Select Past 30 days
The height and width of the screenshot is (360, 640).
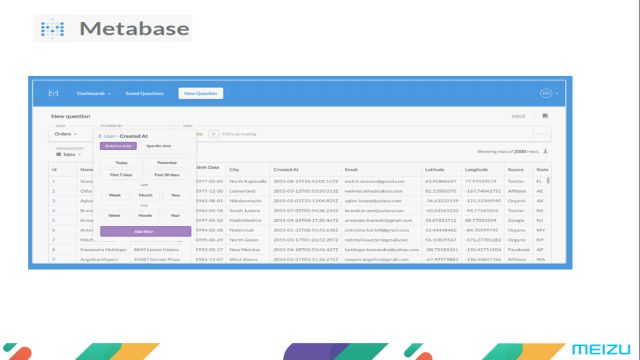click(167, 175)
